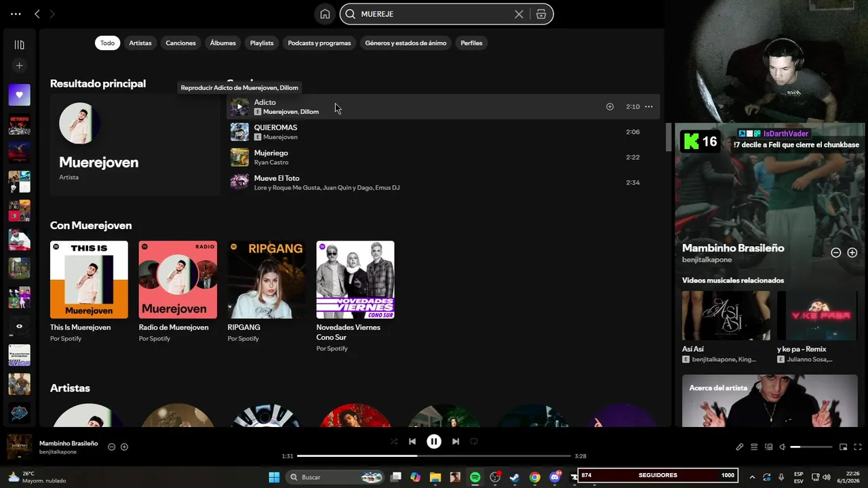Open Spotify icon in the taskbar
Image resolution: width=868 pixels, height=488 pixels.
[x=475, y=477]
